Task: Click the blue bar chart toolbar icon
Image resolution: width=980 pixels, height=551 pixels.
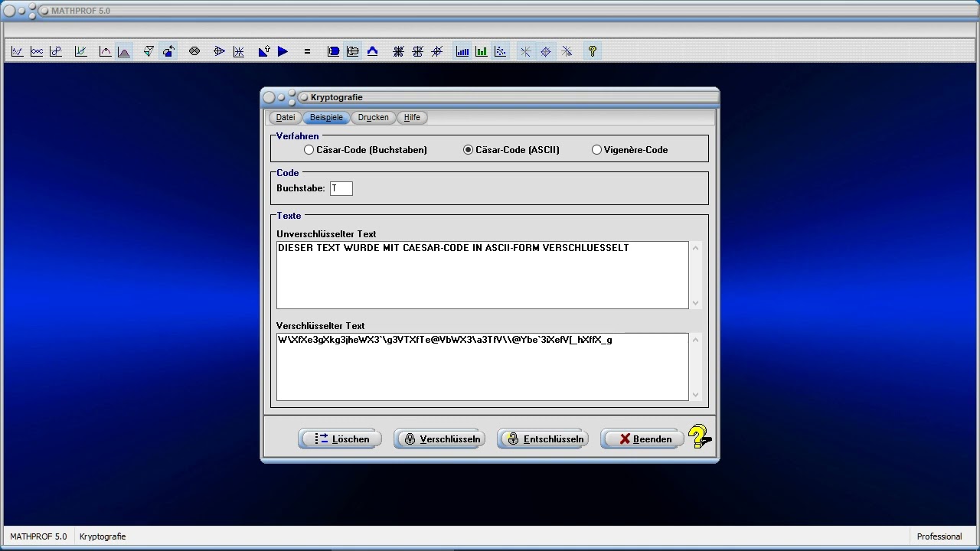Action: 462,51
